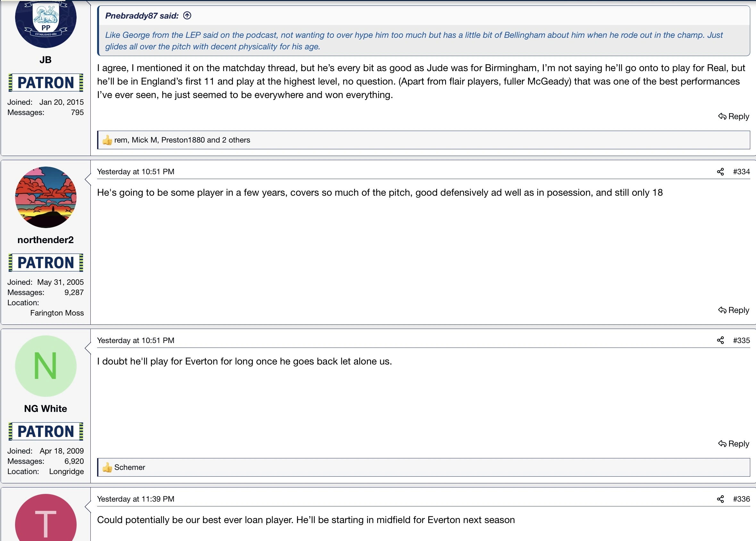Jump to Pnebraddy87's quoted post via arrow
Screen dimensions: 756x541
click(187, 16)
